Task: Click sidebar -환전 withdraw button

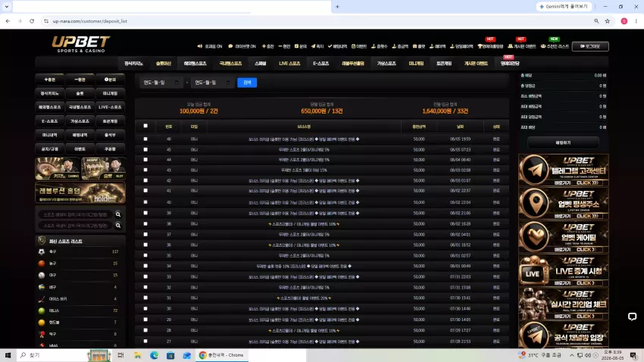Action: [x=80, y=80]
